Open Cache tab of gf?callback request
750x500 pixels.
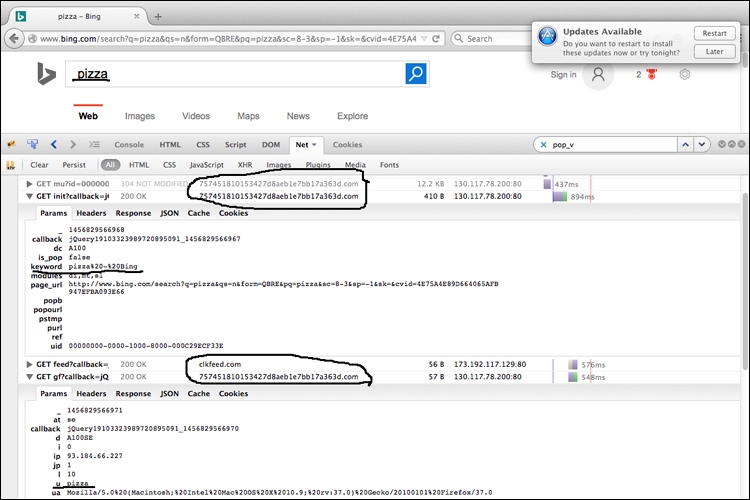pos(199,393)
